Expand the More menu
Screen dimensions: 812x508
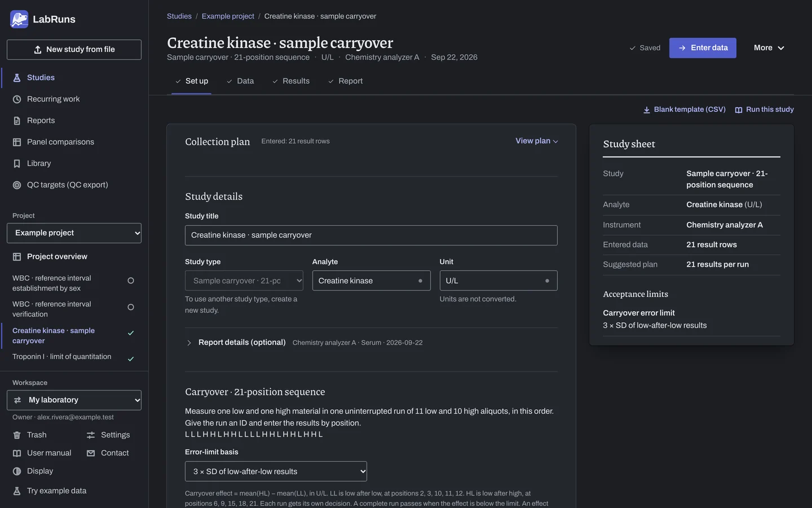click(x=769, y=48)
